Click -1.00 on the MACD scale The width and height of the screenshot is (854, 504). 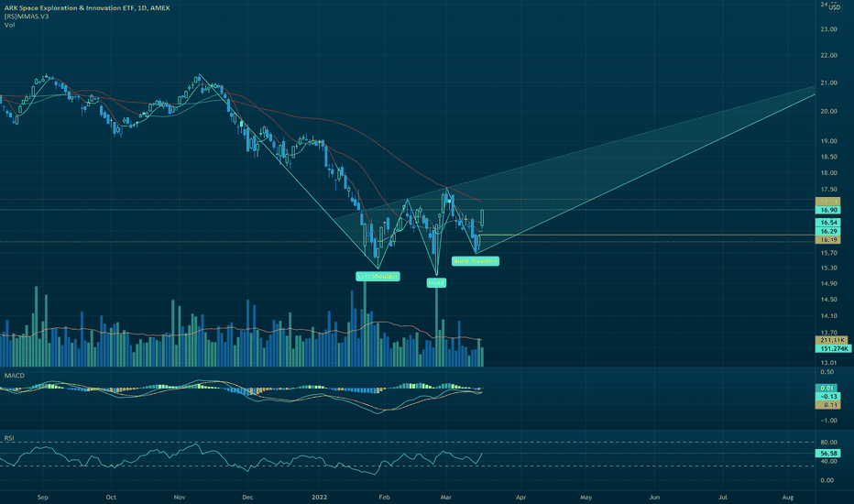click(828, 421)
